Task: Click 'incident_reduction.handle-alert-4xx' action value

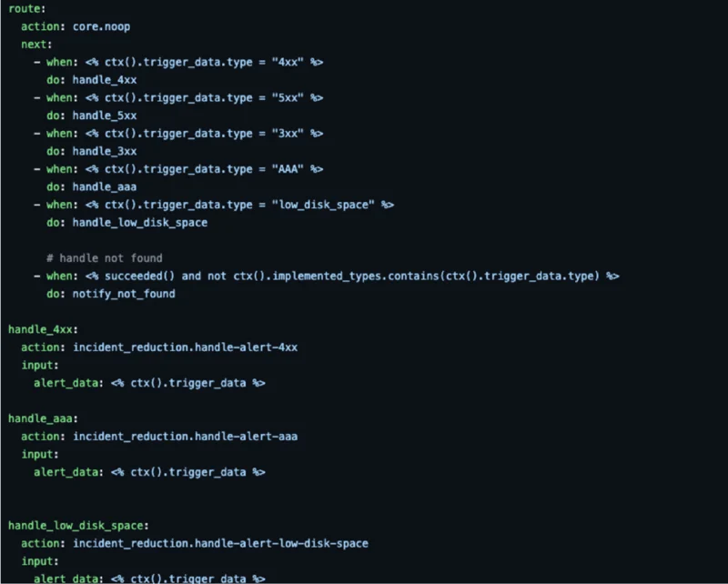Action: (x=185, y=347)
